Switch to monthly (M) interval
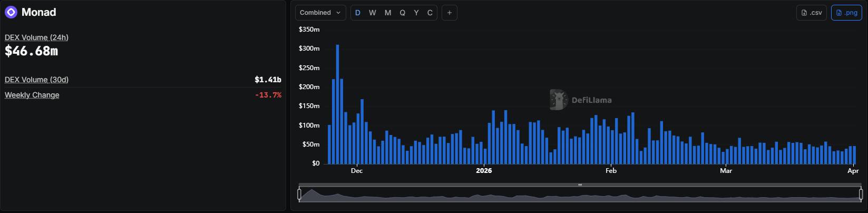Screen dimensions: 868x213 (x=388, y=13)
